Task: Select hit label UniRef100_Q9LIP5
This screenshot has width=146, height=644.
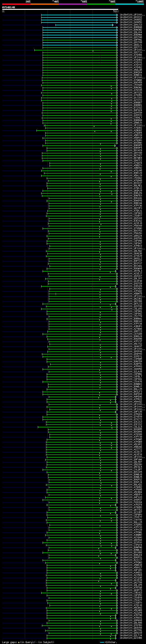Action: tap(131, 585)
